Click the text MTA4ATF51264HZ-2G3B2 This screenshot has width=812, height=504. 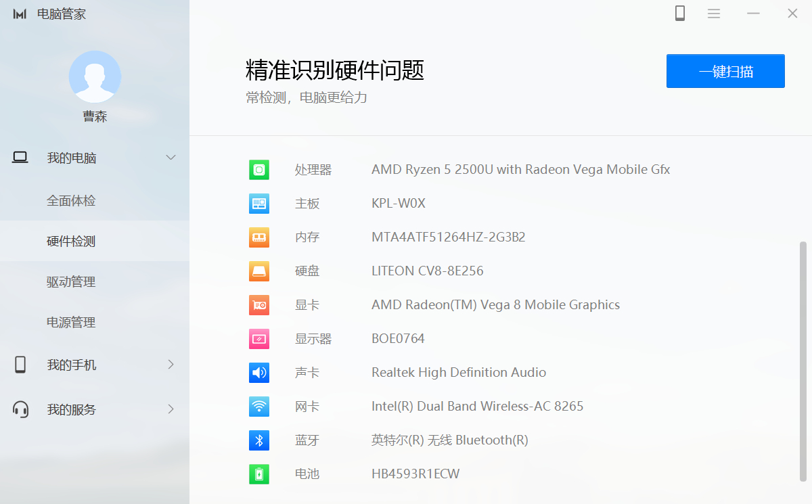(x=449, y=237)
